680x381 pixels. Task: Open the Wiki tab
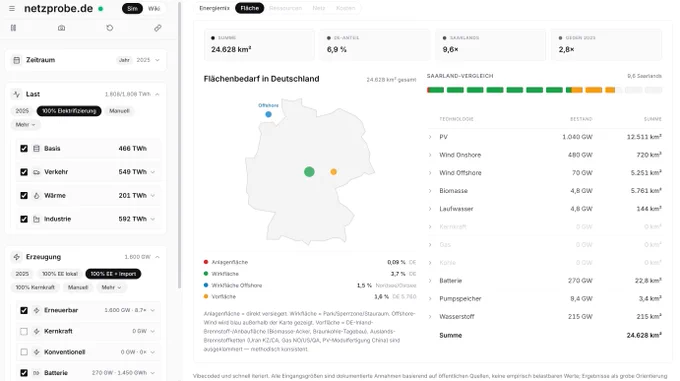coord(154,9)
